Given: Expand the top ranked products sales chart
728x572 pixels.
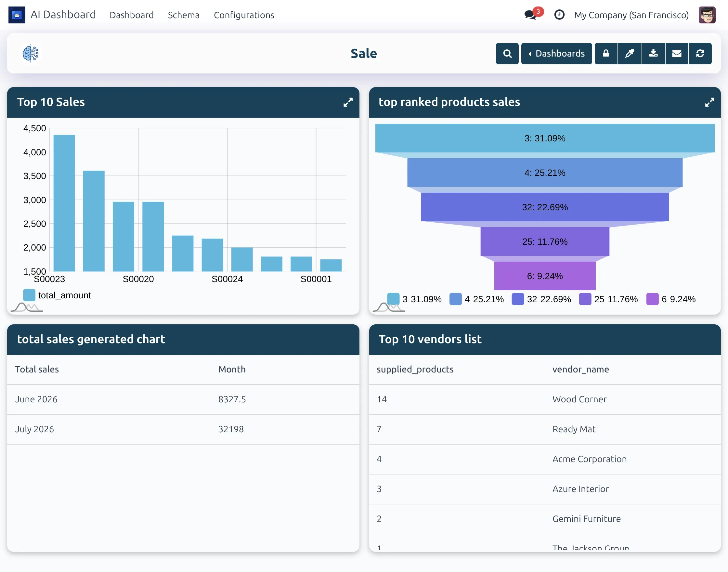Looking at the screenshot, I should pos(709,102).
